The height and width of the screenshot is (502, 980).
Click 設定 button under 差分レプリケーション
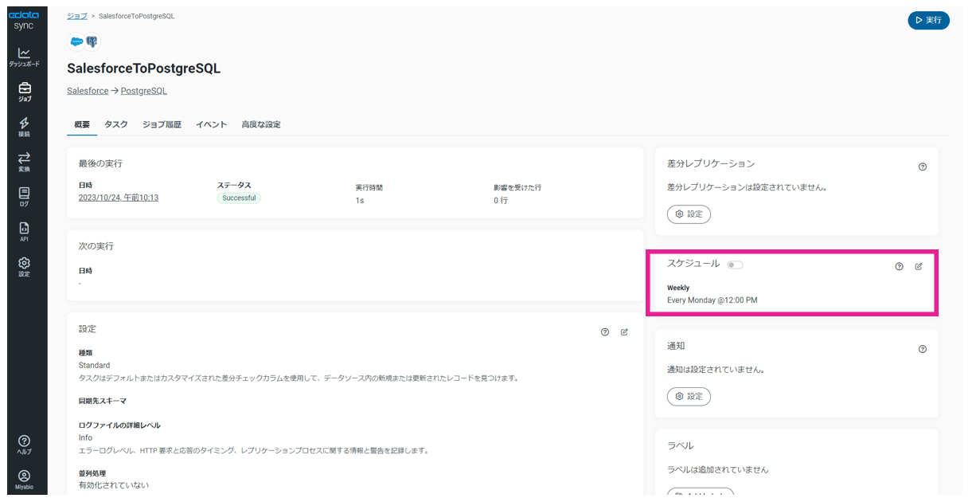[689, 214]
